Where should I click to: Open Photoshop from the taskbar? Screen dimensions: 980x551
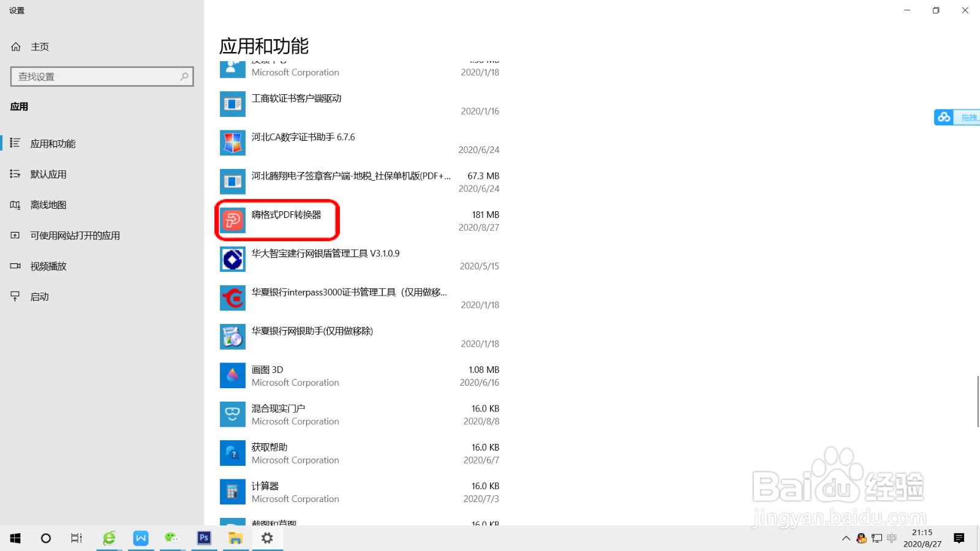click(204, 538)
